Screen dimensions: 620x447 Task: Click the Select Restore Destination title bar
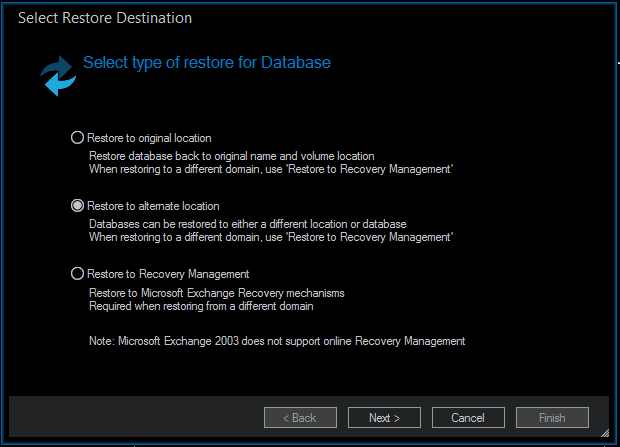point(105,18)
